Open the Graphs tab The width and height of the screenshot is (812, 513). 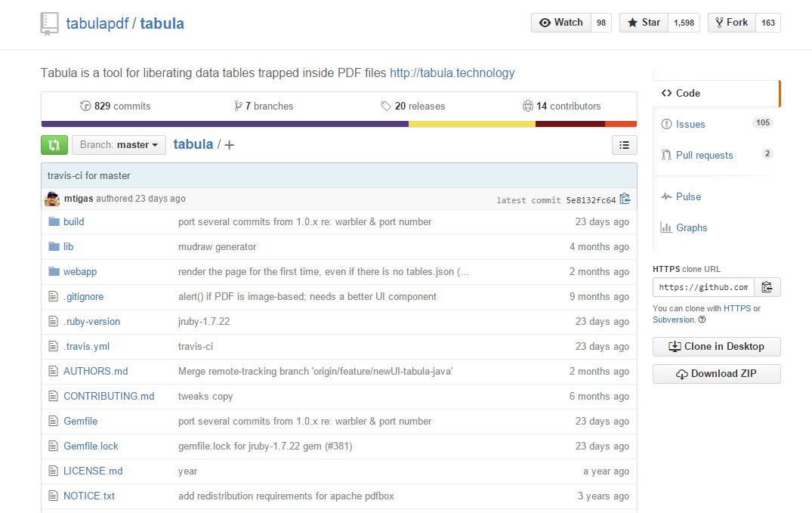pyautogui.click(x=717, y=227)
